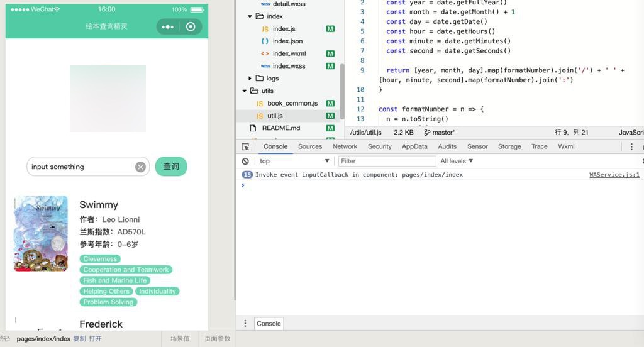Viewport: 644px width, 347px height.
Task: Click the Swimmy book title
Action: 99,205
